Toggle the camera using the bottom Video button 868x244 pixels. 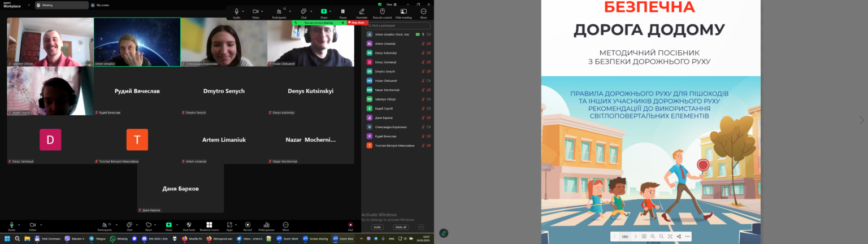[x=32, y=226]
